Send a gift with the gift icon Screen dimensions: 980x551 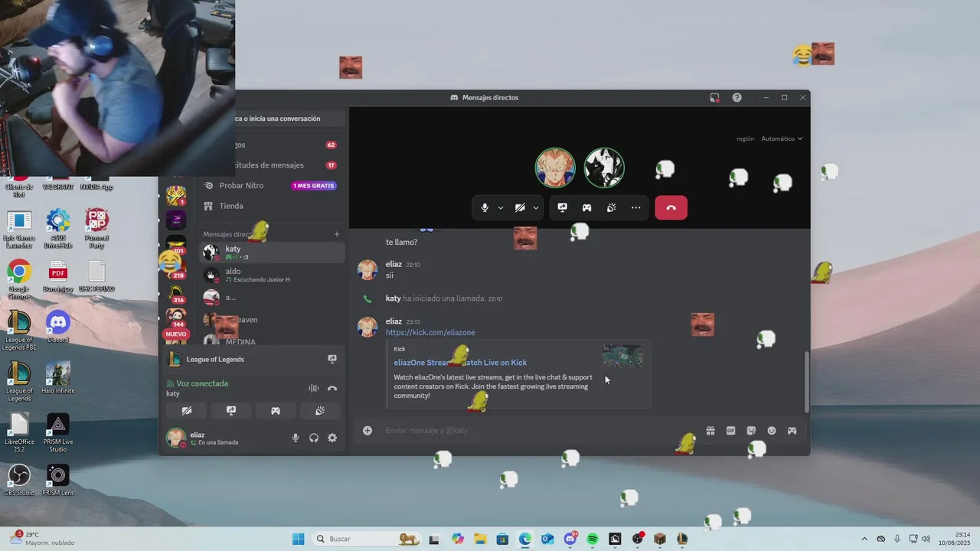pos(710,431)
